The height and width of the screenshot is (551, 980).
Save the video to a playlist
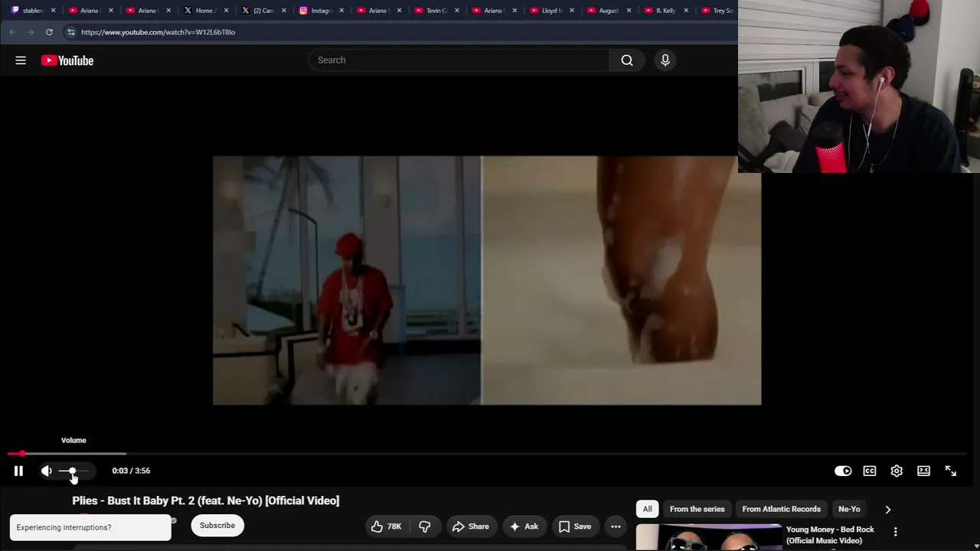pyautogui.click(x=574, y=527)
